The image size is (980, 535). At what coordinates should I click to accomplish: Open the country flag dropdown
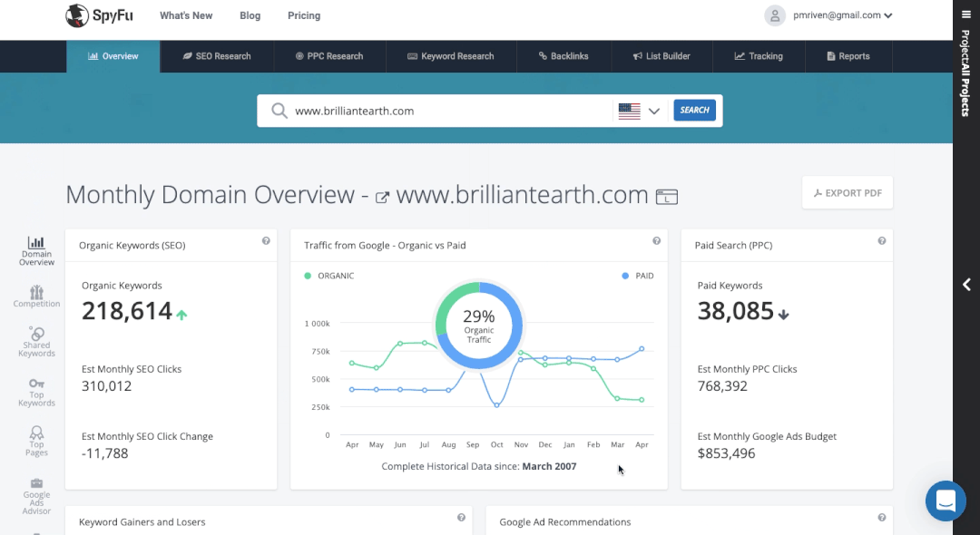pyautogui.click(x=641, y=111)
